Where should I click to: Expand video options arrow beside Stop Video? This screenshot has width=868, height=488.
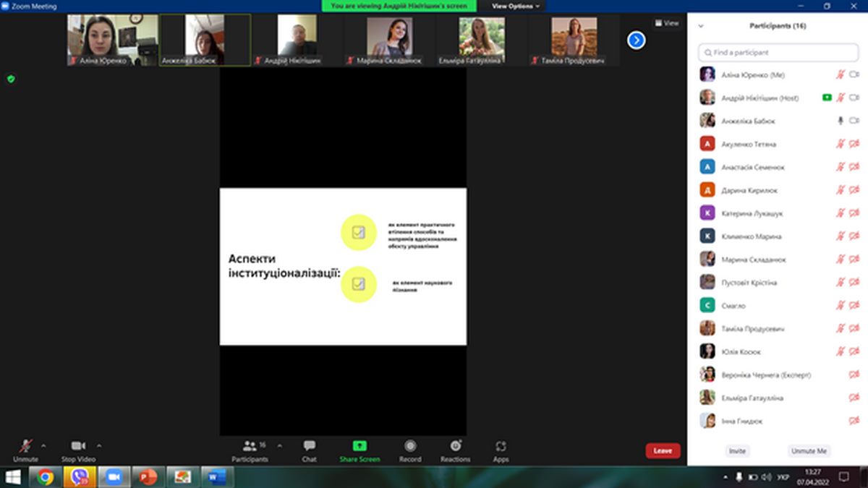pos(99,445)
